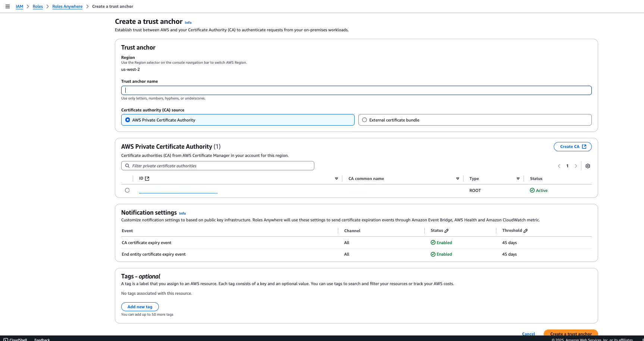The image size is (644, 341).
Task: Open the ID column external link icon
Action: point(147,178)
